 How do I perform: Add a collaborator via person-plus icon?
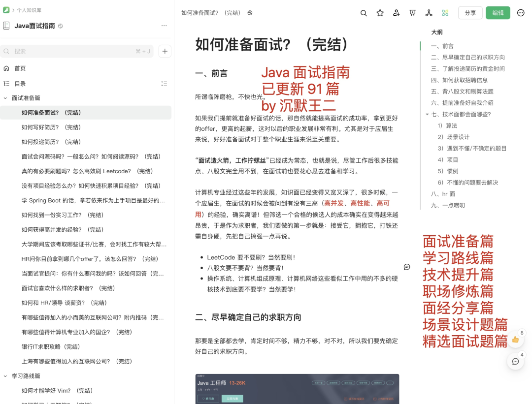click(396, 13)
